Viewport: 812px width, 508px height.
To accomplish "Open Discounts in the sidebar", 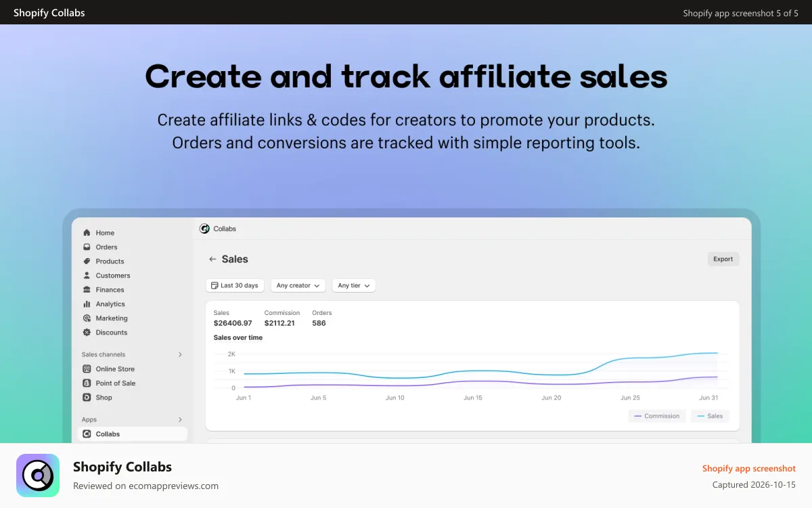I will (x=112, y=333).
